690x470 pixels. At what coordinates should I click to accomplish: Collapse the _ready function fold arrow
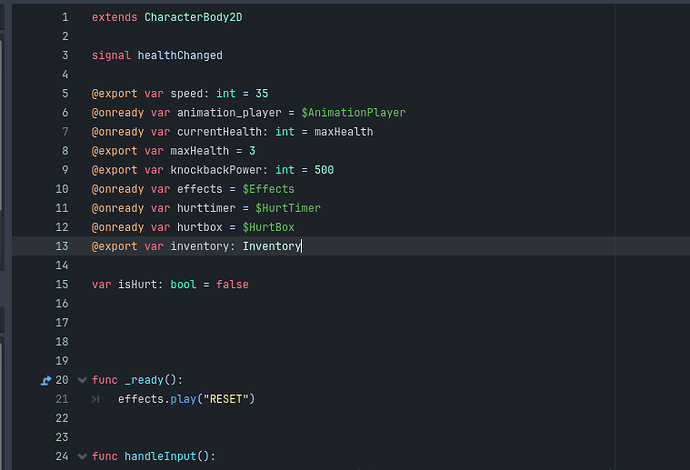click(82, 380)
